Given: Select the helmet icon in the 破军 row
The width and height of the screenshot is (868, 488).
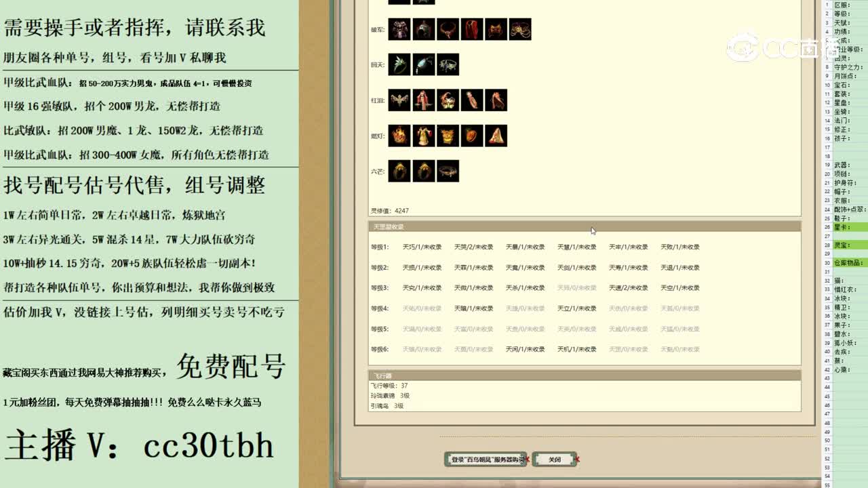Looking at the screenshot, I should point(424,29).
